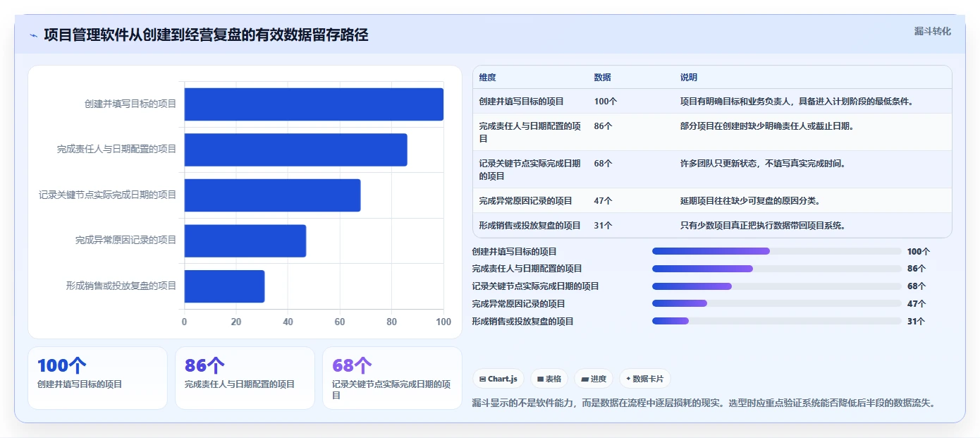Click chart axis label 完成异常原因记录的项目

tap(125, 241)
